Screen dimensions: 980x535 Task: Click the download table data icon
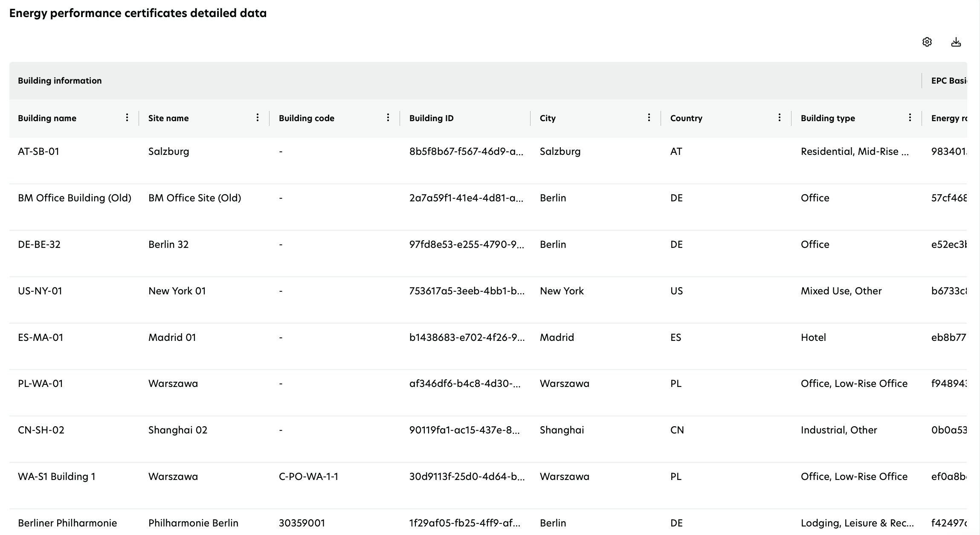click(956, 42)
